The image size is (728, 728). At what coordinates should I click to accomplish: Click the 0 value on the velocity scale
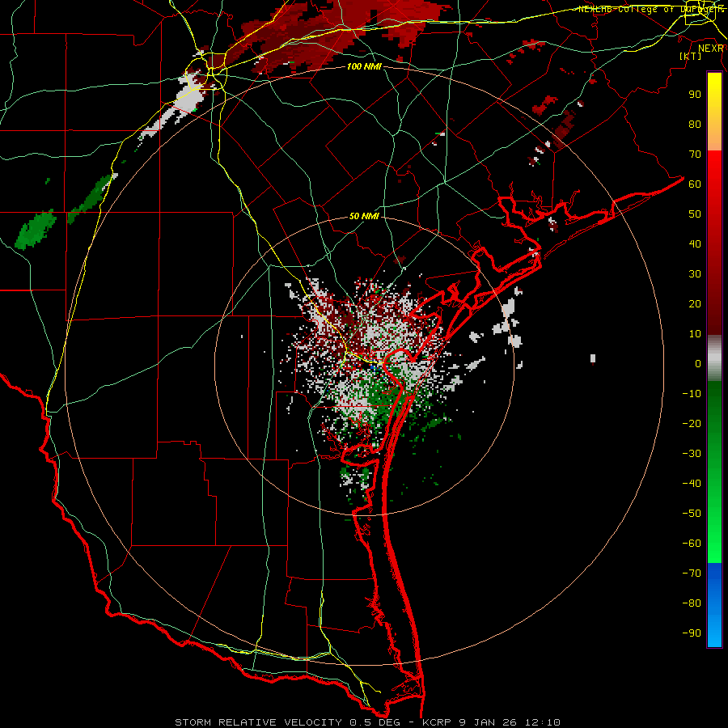tap(698, 363)
